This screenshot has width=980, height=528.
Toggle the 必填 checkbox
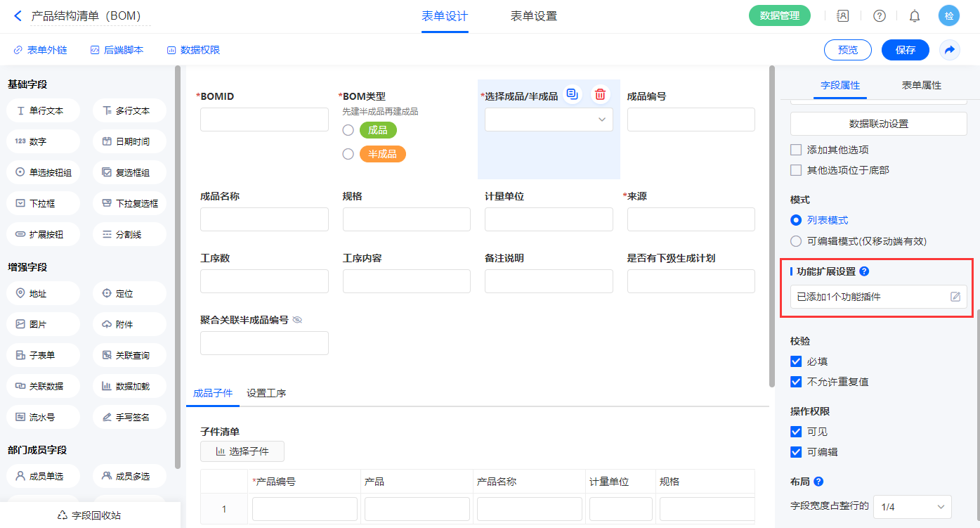(796, 361)
